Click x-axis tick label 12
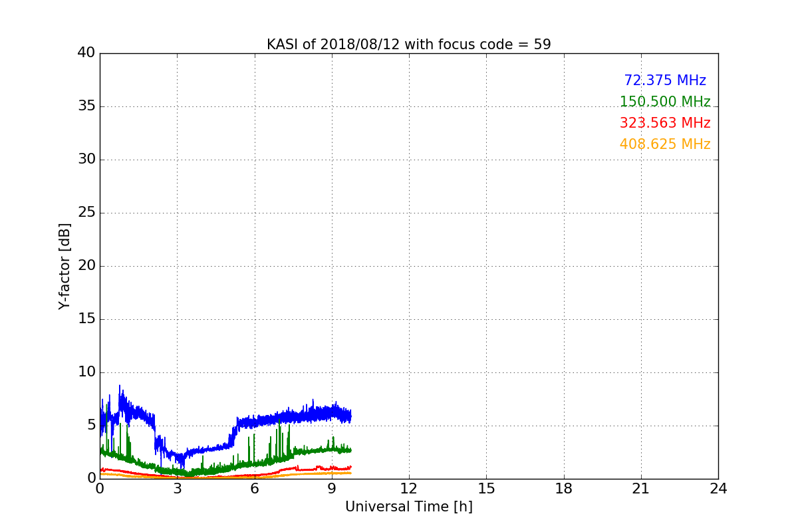Viewport: 798px width, 532px height. [x=409, y=489]
